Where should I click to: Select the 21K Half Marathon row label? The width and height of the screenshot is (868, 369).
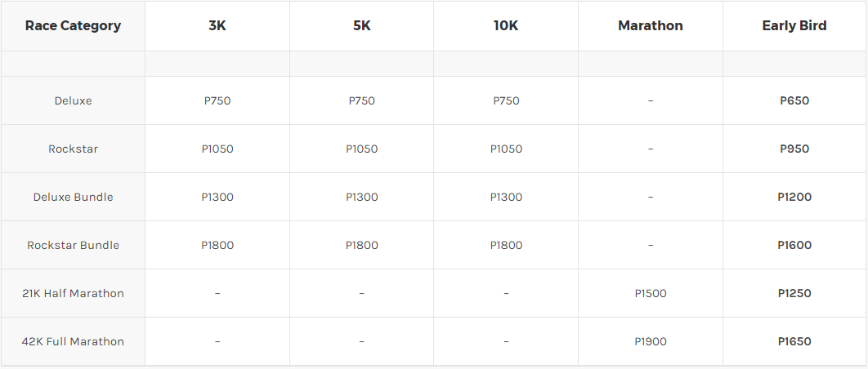73,293
